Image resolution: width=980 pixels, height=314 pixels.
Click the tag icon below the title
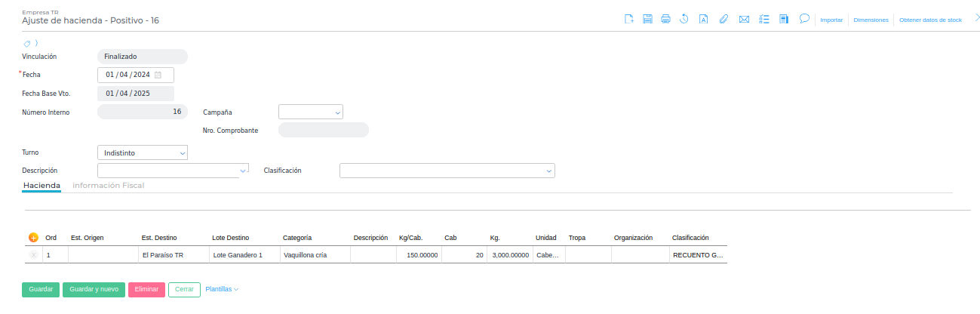(x=27, y=44)
